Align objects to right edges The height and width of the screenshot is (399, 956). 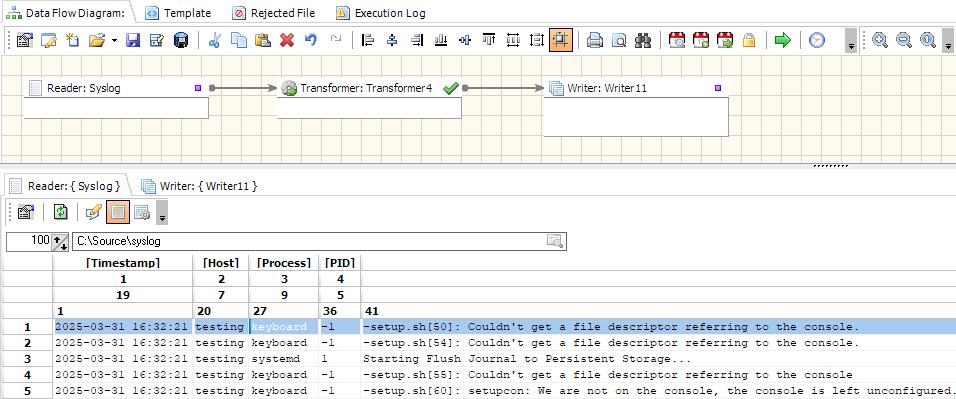[416, 40]
